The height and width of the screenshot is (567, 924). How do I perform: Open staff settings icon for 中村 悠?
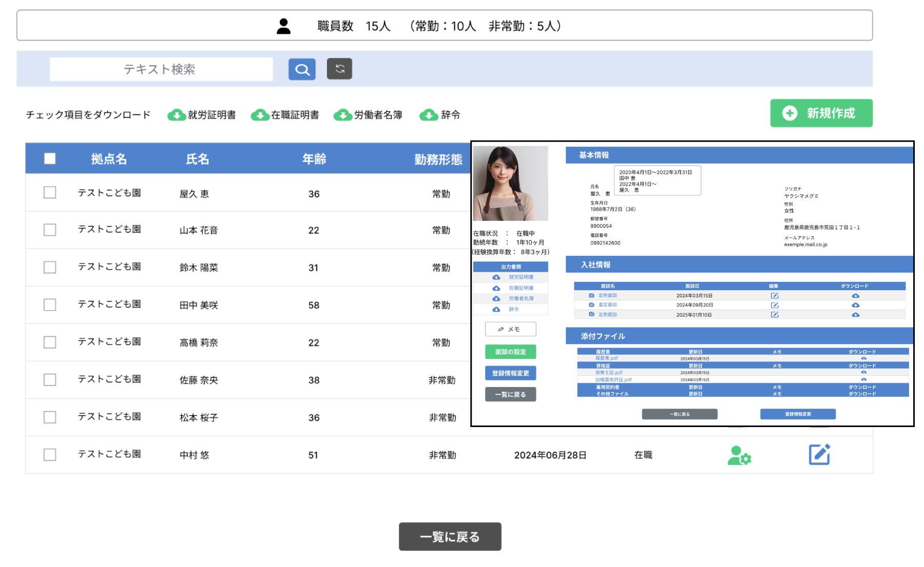(738, 455)
